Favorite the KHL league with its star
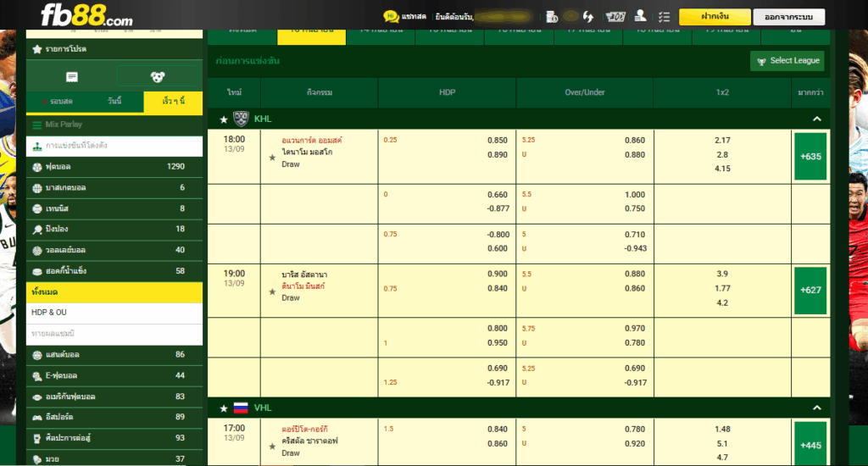This screenshot has height=466, width=868. [224, 119]
